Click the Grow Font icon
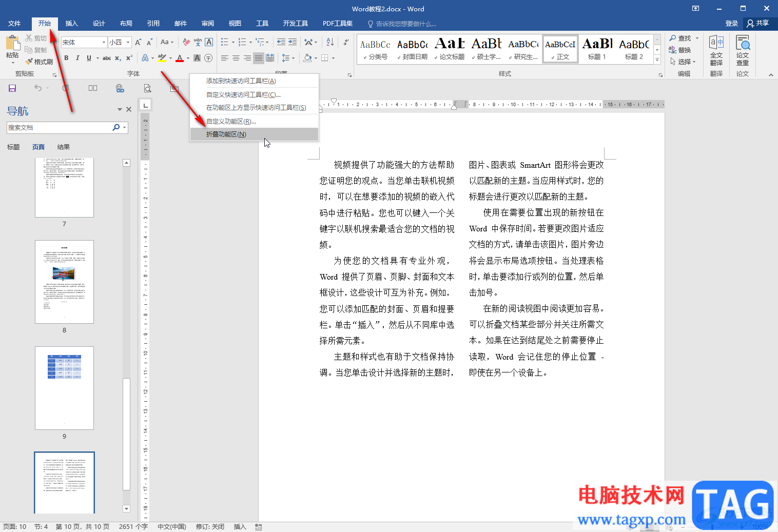The image size is (778, 532). [138, 42]
